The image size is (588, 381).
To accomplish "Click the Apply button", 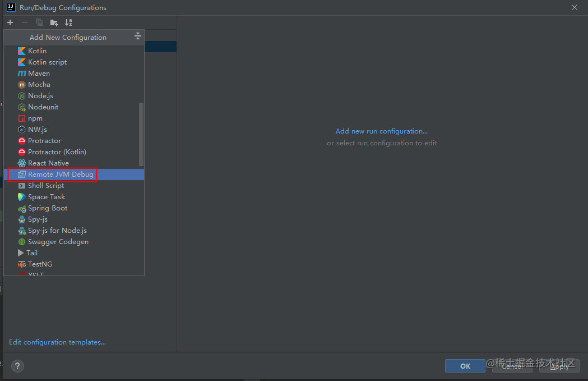I will pos(559,366).
